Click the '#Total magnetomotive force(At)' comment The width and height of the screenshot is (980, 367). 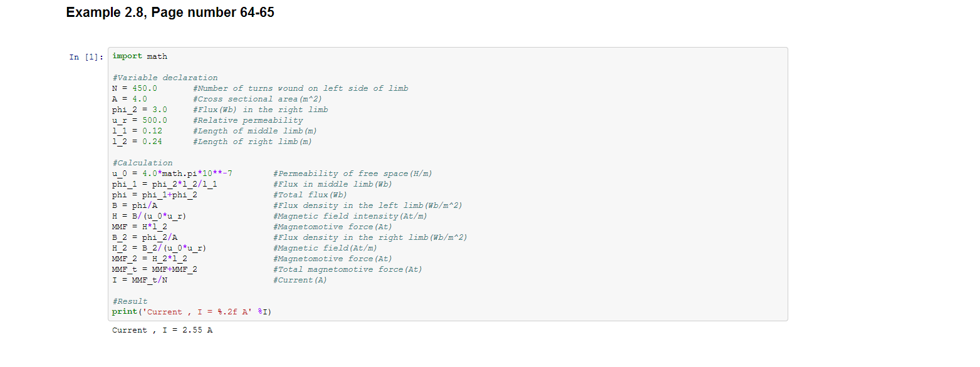[x=348, y=269]
